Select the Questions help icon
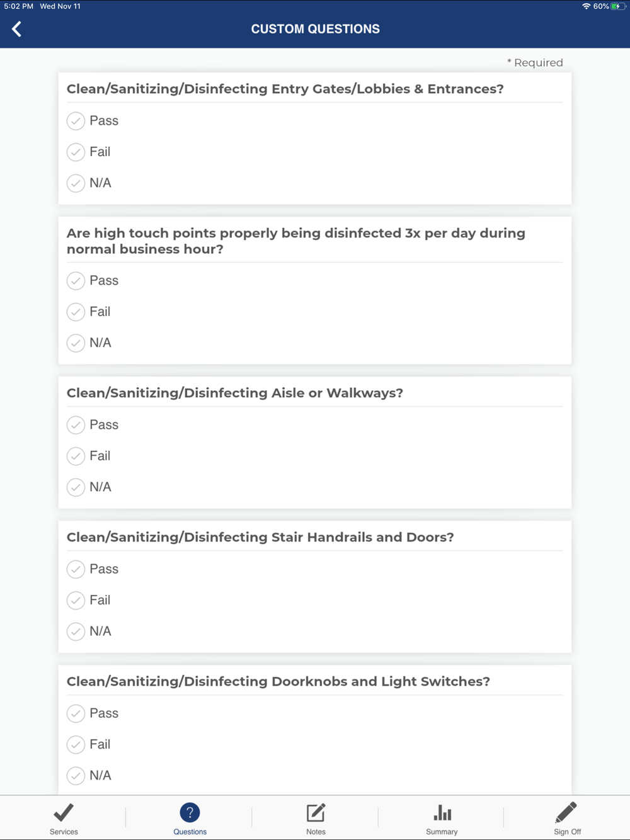This screenshot has height=840, width=630. (190, 813)
